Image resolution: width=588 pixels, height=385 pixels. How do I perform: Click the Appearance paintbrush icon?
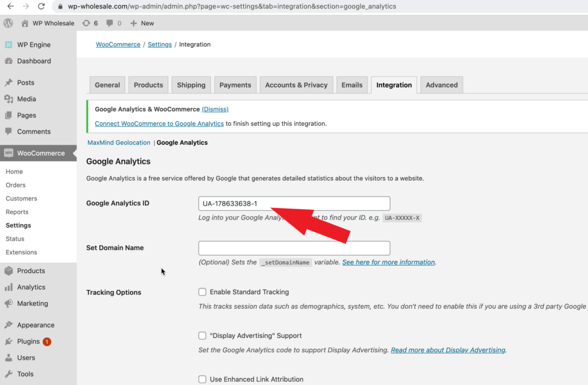point(9,325)
